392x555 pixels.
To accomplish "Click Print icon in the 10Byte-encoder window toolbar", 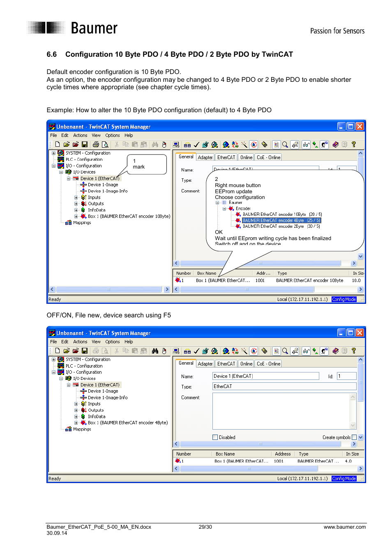I will point(96,144).
